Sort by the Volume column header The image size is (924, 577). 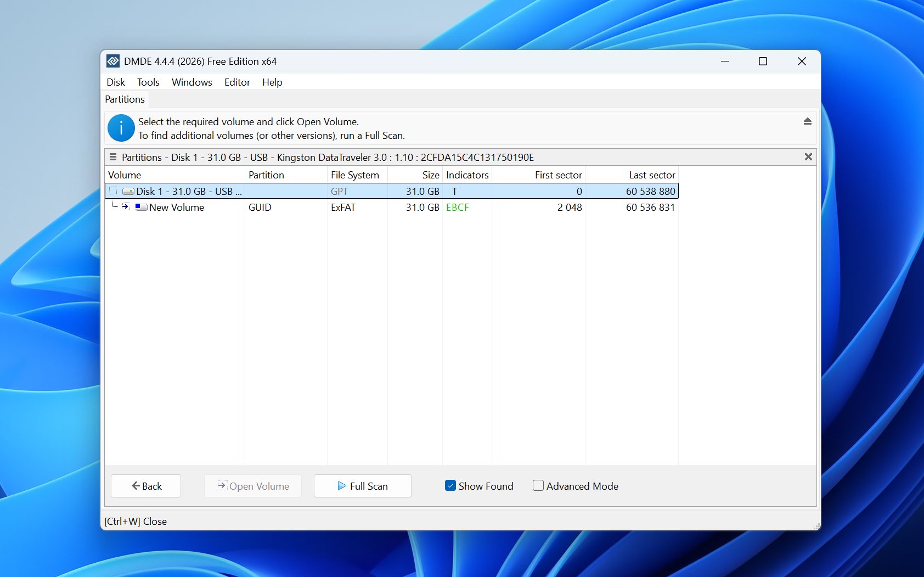tap(174, 175)
